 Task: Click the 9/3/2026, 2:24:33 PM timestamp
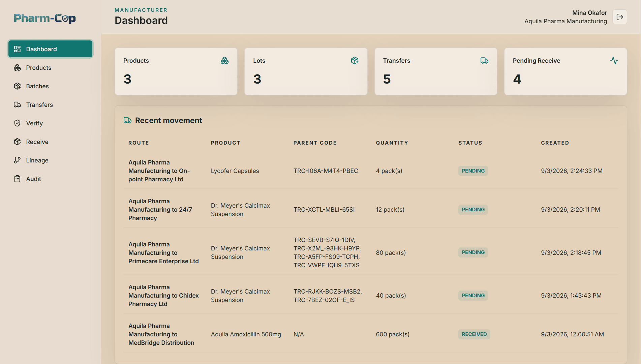[x=572, y=171]
